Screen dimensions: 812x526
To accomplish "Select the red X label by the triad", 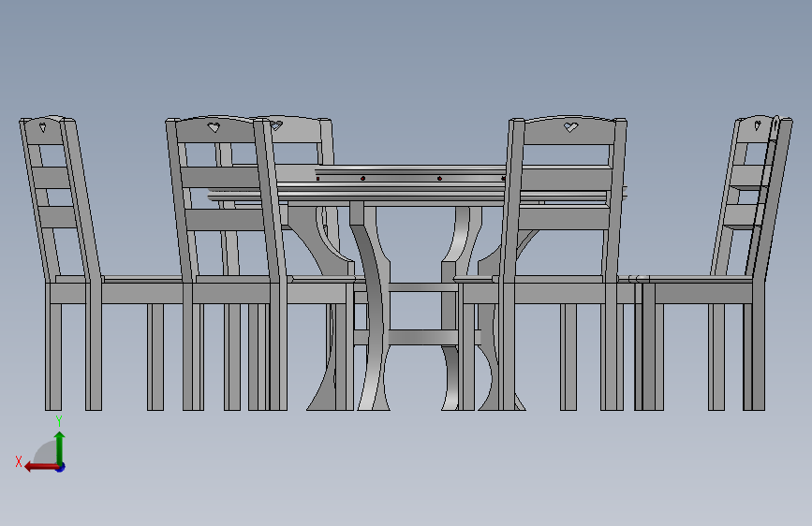I will coord(19,461).
